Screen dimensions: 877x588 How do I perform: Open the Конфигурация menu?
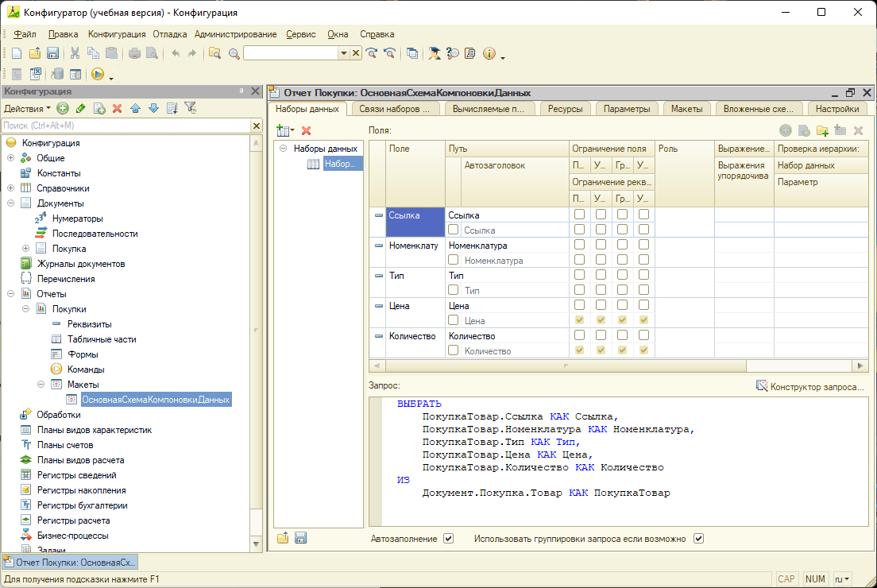117,34
